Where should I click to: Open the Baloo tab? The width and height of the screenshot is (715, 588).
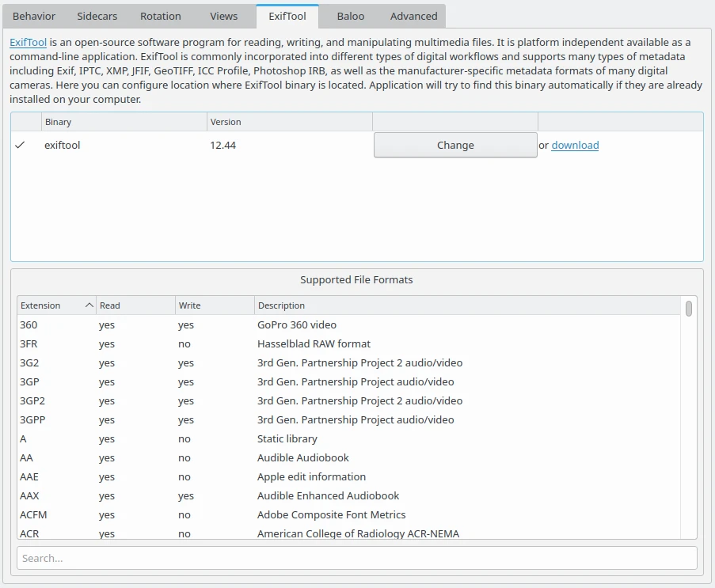[351, 16]
